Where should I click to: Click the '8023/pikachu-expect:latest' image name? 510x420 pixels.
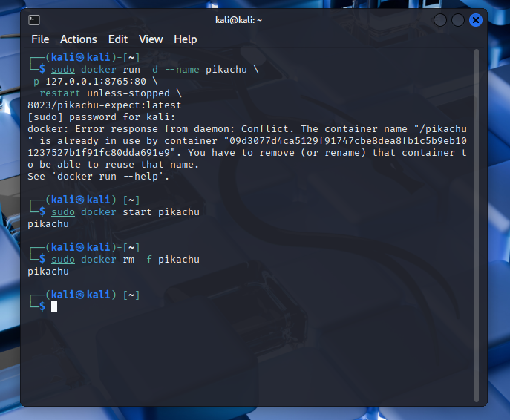point(104,105)
